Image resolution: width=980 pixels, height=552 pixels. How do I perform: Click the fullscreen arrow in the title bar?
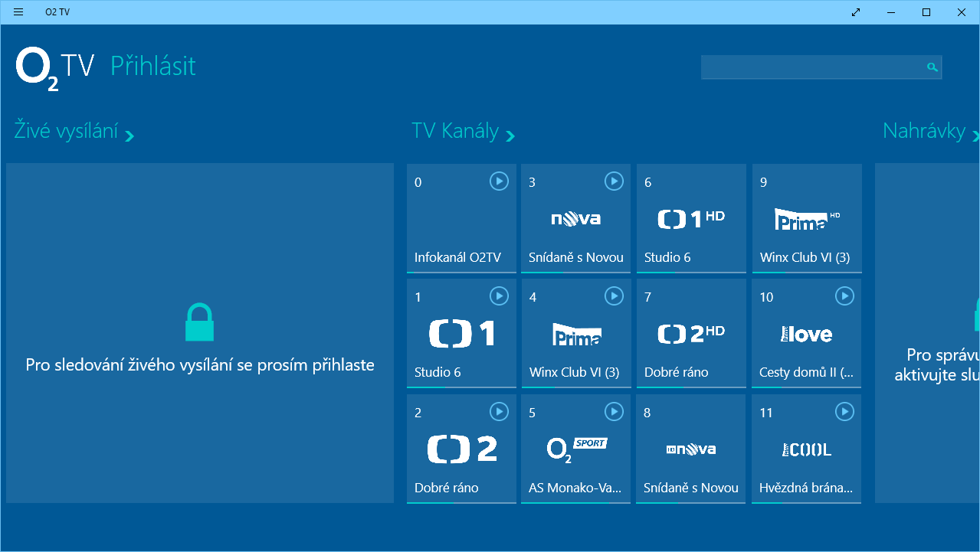[x=855, y=12]
